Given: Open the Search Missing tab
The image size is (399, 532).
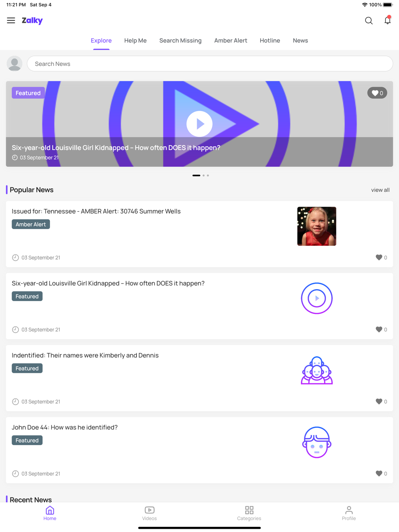Looking at the screenshot, I should pos(180,41).
